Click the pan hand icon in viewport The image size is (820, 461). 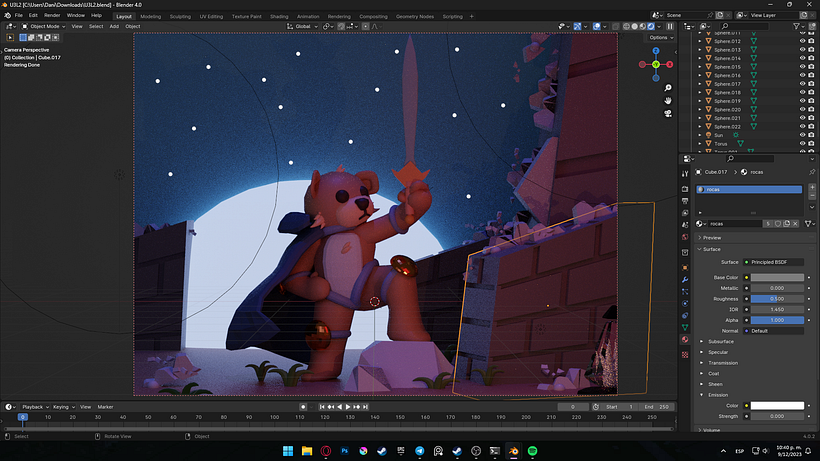pyautogui.click(x=668, y=101)
